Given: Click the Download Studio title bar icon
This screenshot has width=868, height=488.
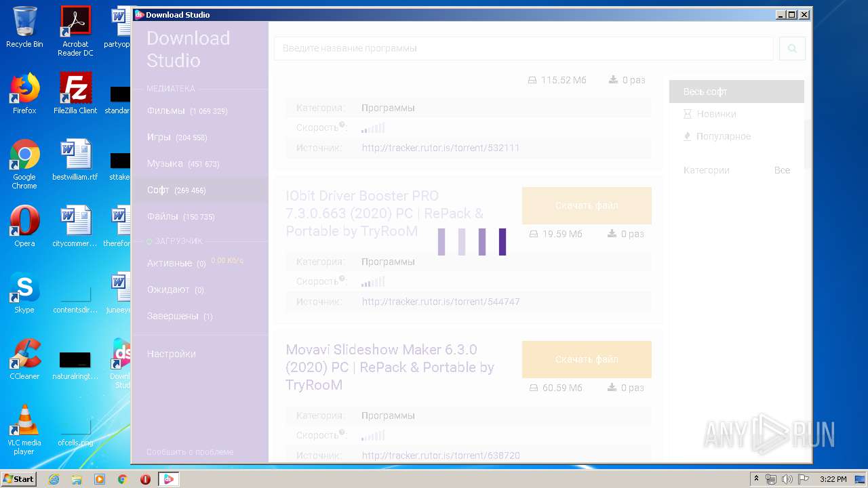Looking at the screenshot, I should 139,14.
